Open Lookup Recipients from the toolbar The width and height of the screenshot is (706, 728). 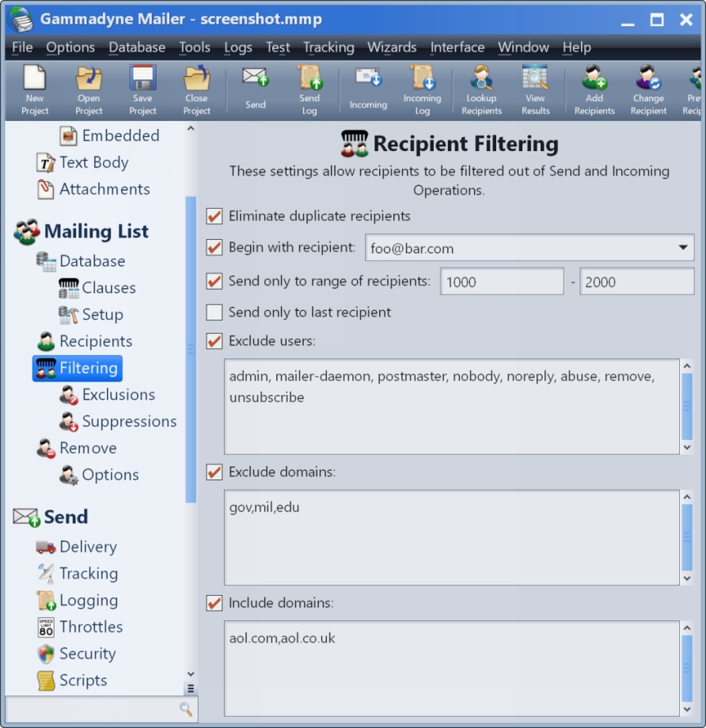pyautogui.click(x=481, y=79)
